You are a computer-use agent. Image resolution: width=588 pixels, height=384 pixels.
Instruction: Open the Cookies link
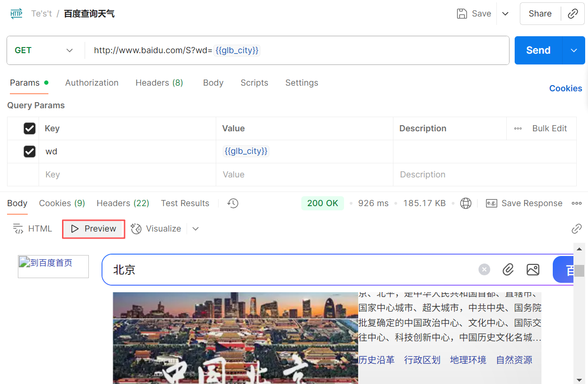pos(565,88)
